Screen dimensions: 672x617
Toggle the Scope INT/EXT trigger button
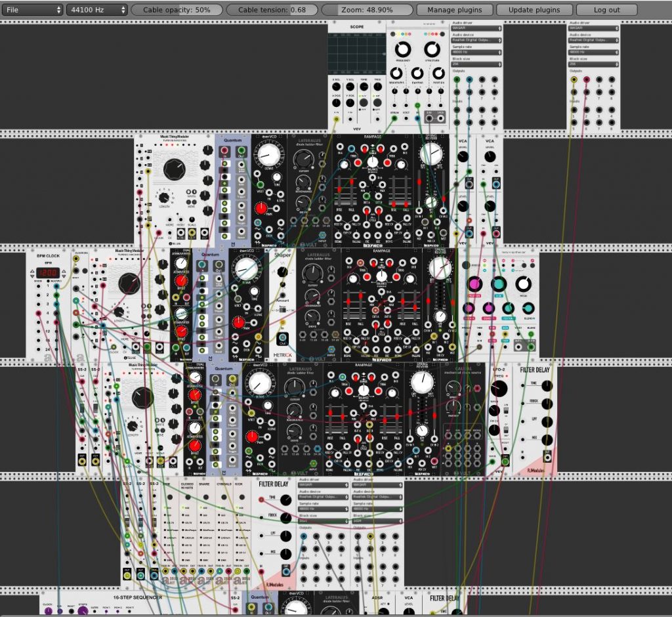pyautogui.click(x=377, y=102)
